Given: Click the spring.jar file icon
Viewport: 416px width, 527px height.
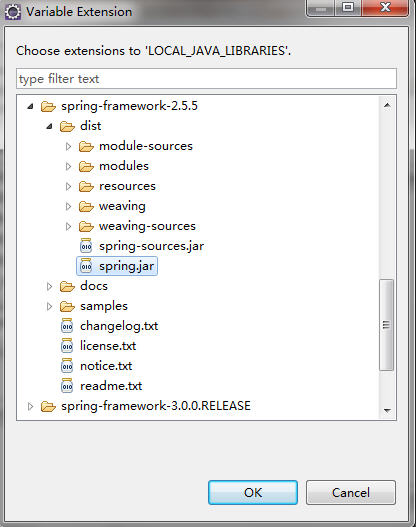Looking at the screenshot, I should pyautogui.click(x=86, y=266).
